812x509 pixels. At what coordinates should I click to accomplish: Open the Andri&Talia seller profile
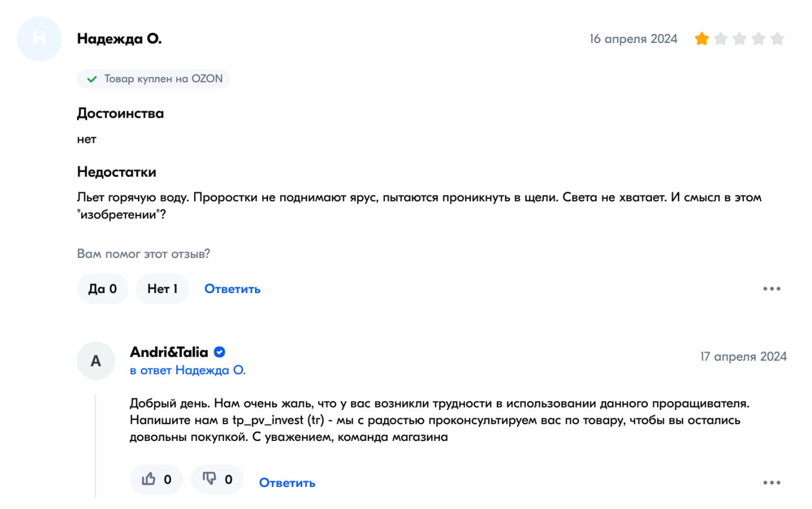pyautogui.click(x=170, y=352)
